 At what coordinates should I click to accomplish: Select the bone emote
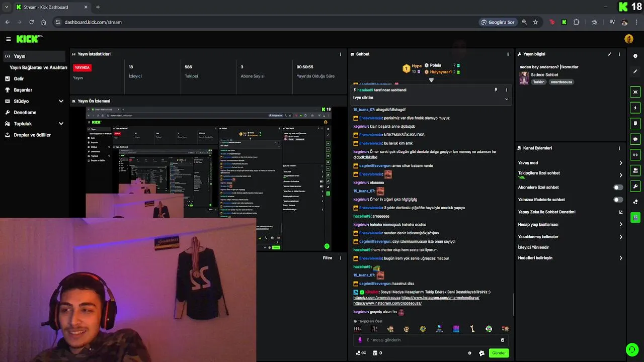(x=472, y=329)
